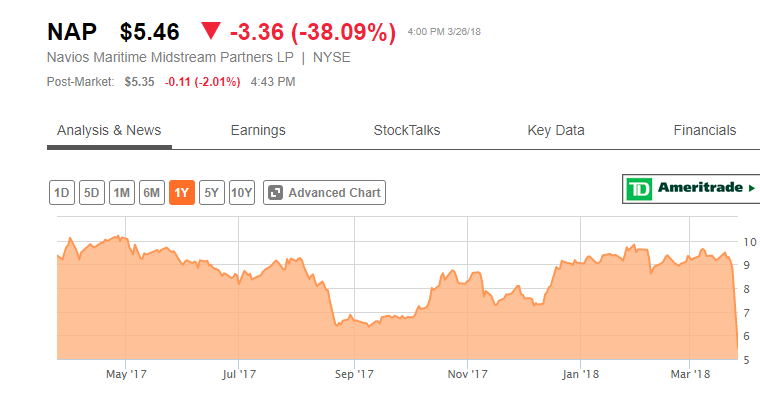Select the active 1Y range button
760x393 pixels.
point(182,193)
